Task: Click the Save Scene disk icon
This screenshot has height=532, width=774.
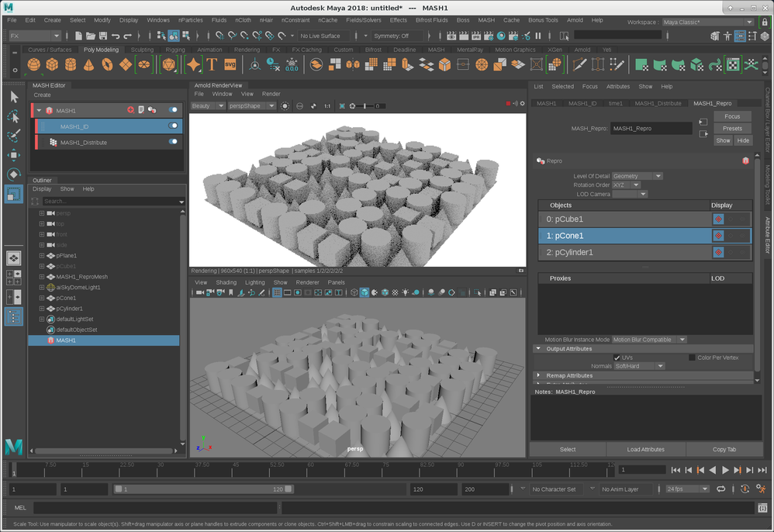Action: [x=102, y=36]
